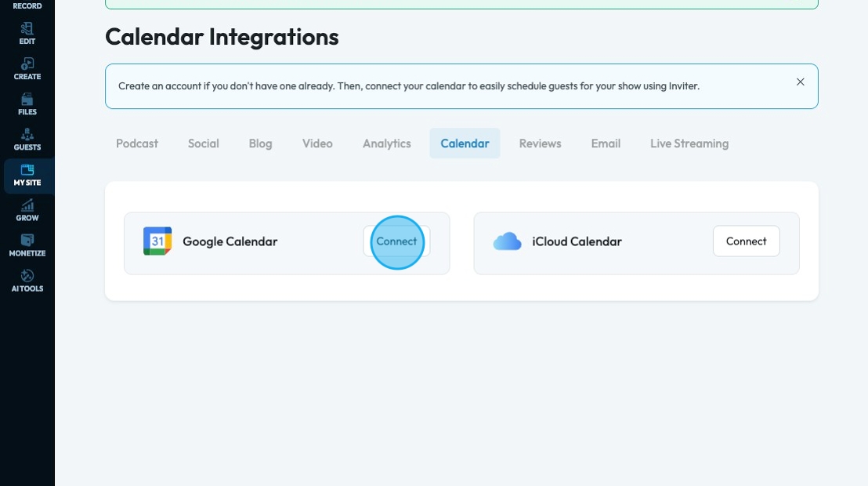Open AI Tools in sidebar
The width and height of the screenshot is (868, 486).
pyautogui.click(x=27, y=281)
